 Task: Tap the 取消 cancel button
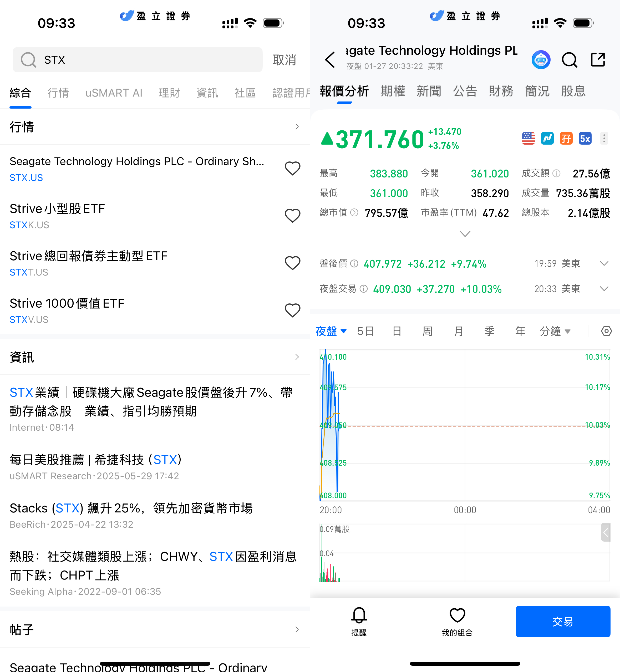[284, 60]
